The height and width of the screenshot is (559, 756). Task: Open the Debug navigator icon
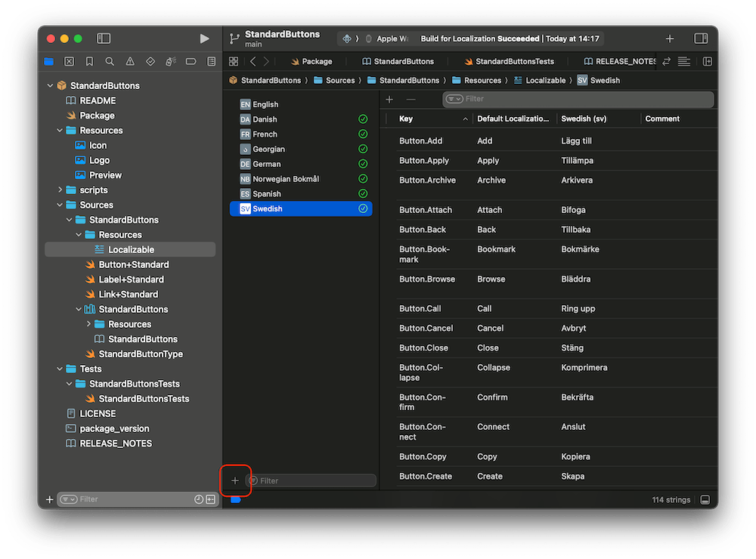pyautogui.click(x=171, y=61)
